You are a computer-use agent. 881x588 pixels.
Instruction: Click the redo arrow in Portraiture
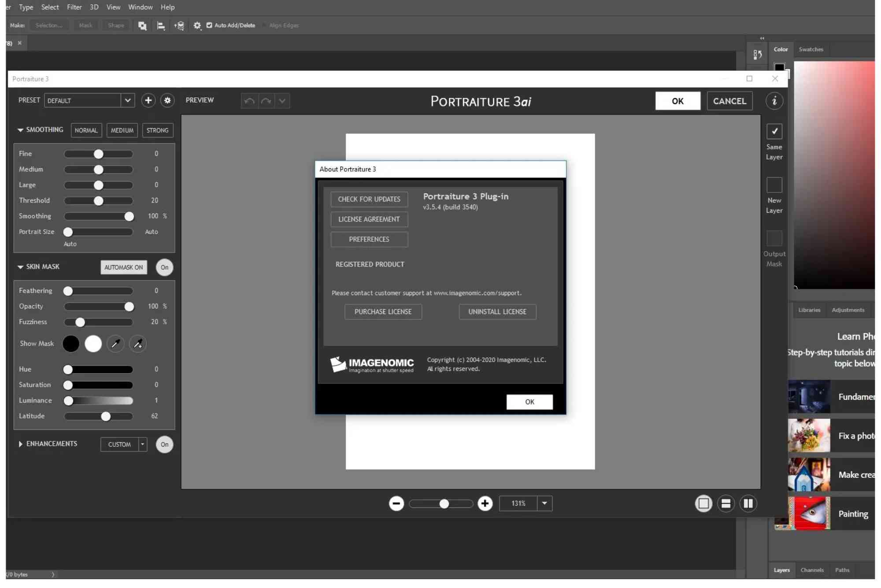point(266,101)
